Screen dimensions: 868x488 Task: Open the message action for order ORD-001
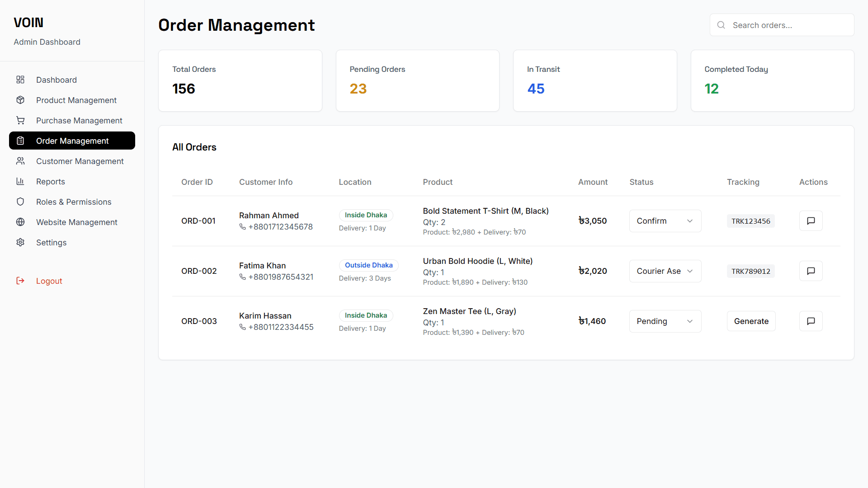tap(811, 221)
